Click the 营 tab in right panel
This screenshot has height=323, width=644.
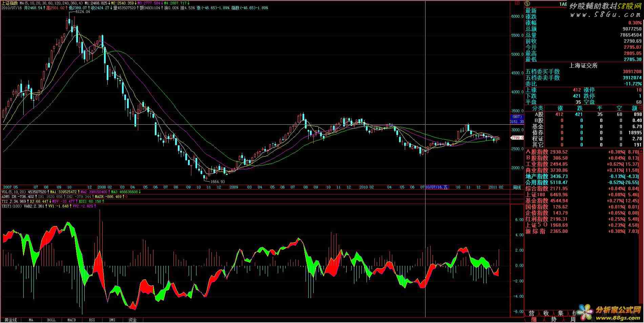point(532,313)
